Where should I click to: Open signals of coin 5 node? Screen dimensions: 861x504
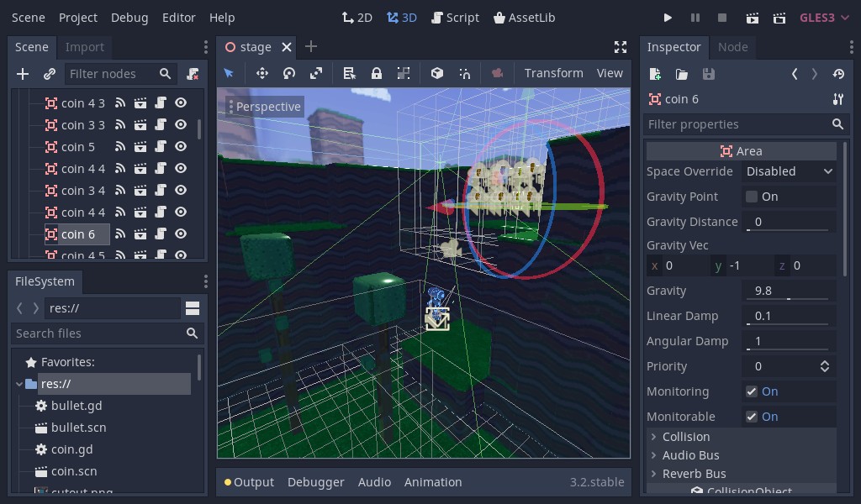click(x=119, y=146)
